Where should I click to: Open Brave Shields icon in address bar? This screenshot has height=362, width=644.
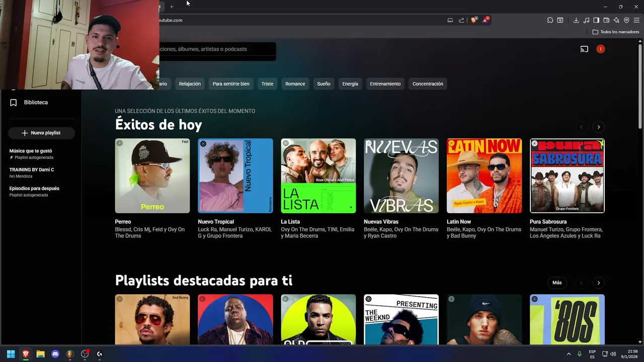tap(474, 20)
